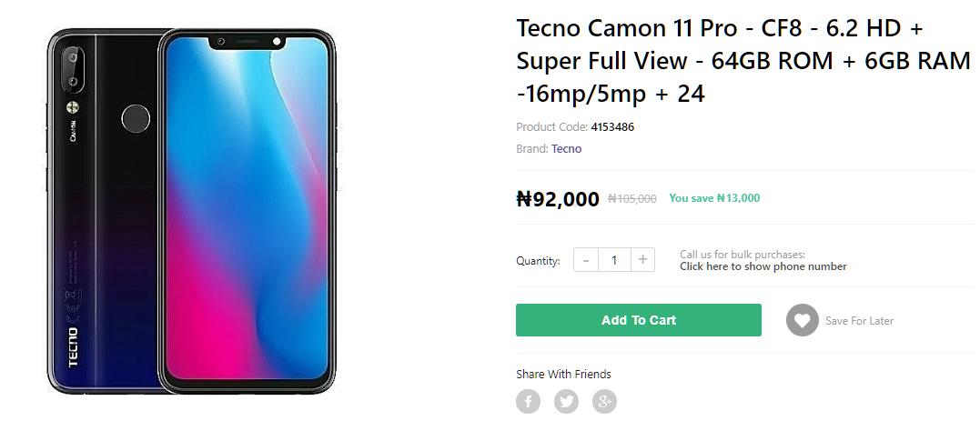Click the heart save icon

tap(802, 320)
